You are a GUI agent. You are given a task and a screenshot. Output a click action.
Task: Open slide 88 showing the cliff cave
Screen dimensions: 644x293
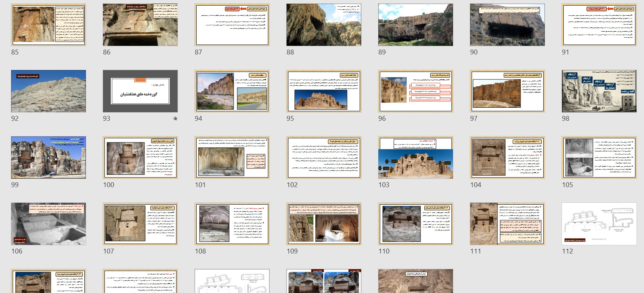(x=324, y=25)
